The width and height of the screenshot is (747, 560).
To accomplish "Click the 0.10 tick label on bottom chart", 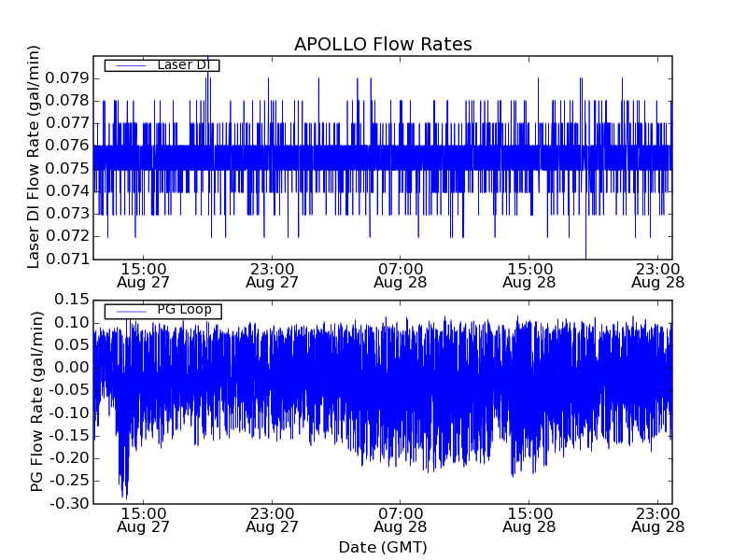I will coord(72,322).
